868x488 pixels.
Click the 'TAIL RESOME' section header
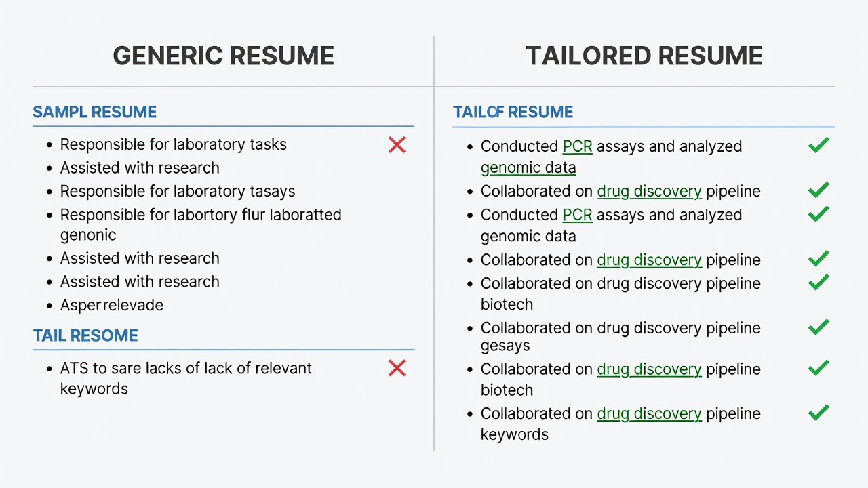click(85, 335)
